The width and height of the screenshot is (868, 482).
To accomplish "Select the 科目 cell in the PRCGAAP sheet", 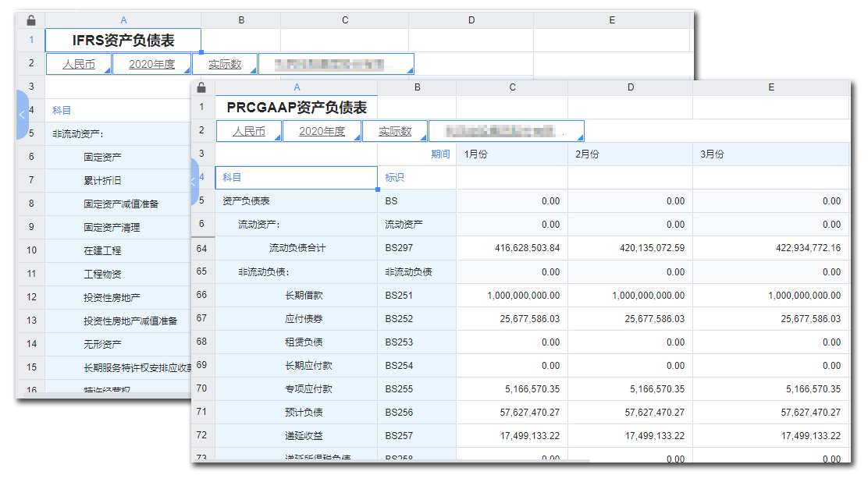I will [296, 178].
